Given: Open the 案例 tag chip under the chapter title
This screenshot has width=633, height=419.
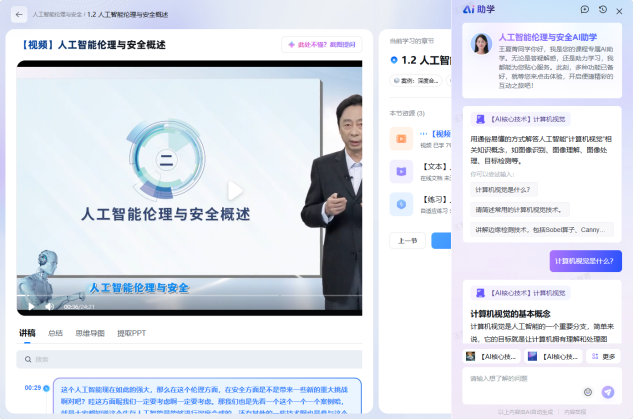Looking at the screenshot, I should coord(416,81).
